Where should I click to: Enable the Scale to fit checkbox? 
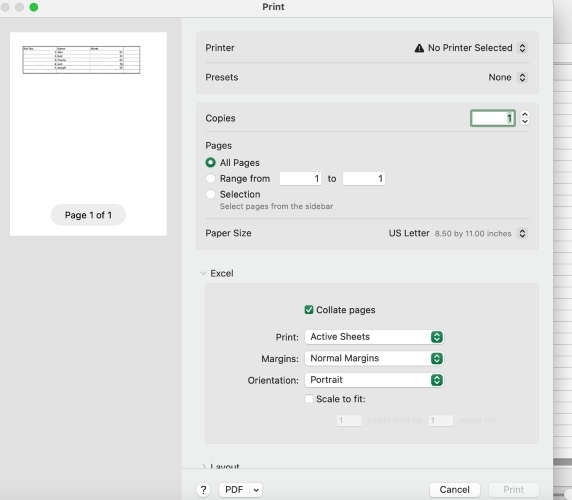point(309,399)
